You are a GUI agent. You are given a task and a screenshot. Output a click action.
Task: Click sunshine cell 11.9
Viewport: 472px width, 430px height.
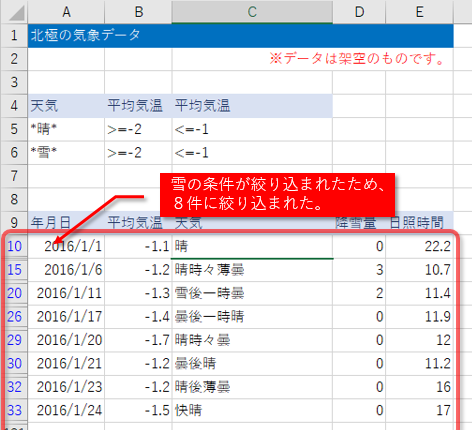pyautogui.click(x=419, y=317)
